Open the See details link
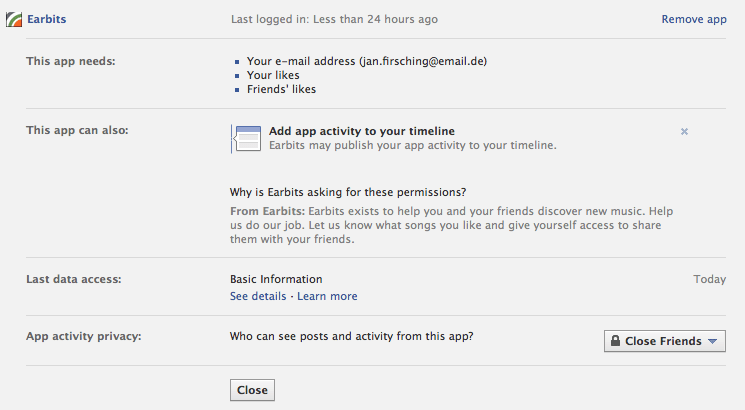Viewport: 745px width, 410px height. (258, 296)
